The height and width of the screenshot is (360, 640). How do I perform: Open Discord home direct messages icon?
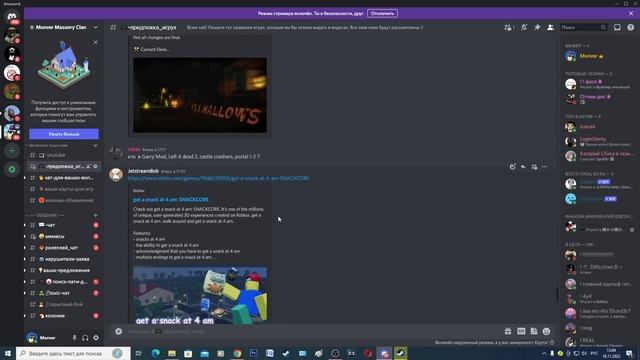coord(12,16)
